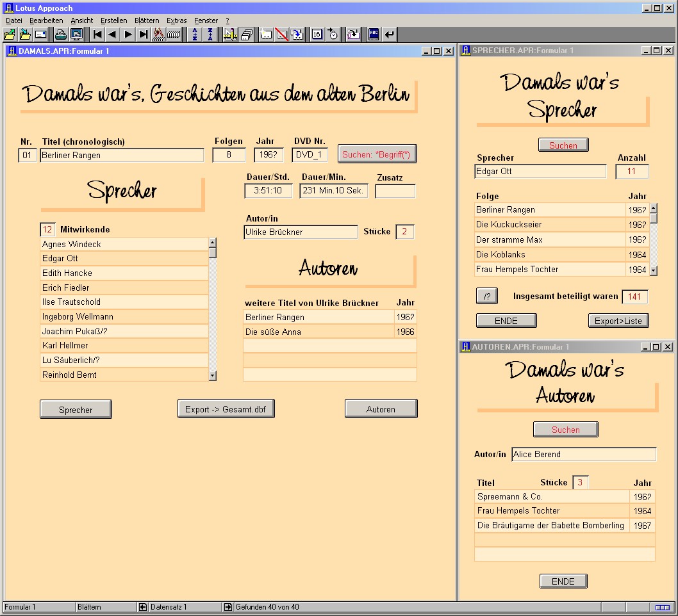Insert today's date with calendar icon
Viewport: 678px width, 616px height.
click(317, 35)
